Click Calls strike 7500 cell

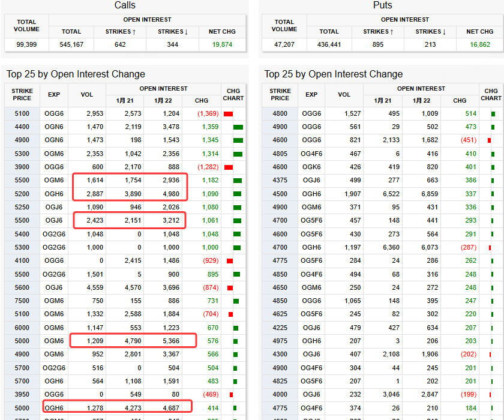(22, 301)
